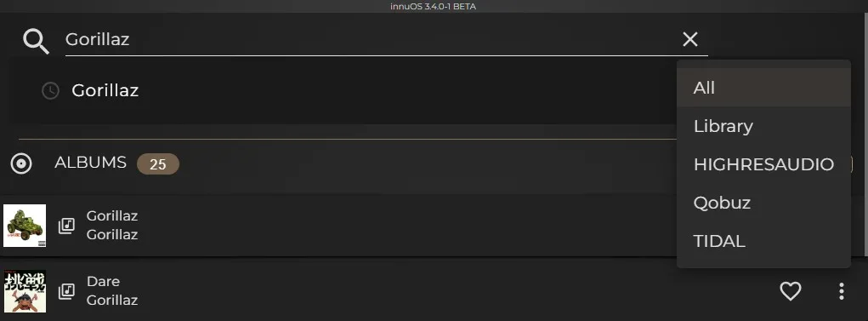Click the recent search clock icon
This screenshot has width=868, height=321.
(50, 90)
